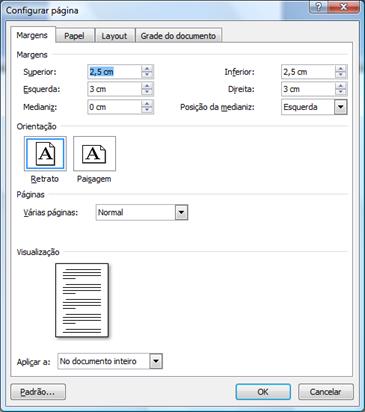365x412 pixels.
Task: Expand the Posição da medianiz dropdown
Action: click(340, 107)
